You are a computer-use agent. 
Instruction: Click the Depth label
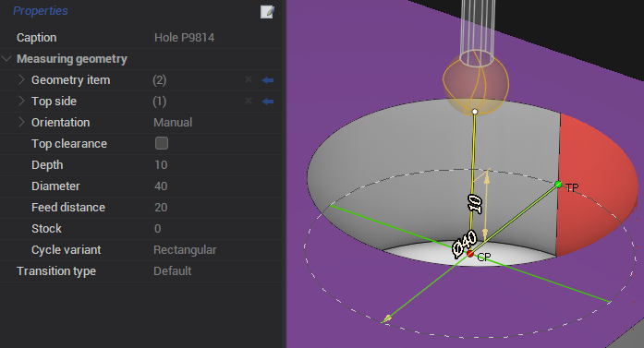pyautogui.click(x=47, y=165)
